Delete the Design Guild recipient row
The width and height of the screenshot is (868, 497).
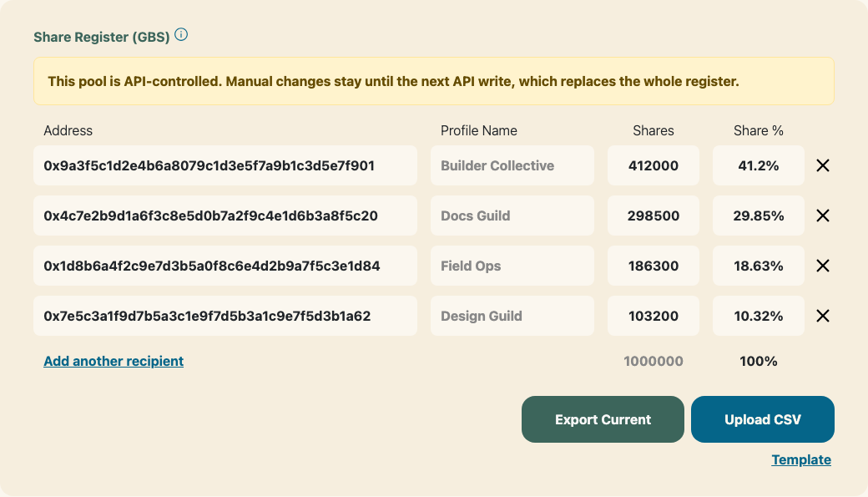[823, 316]
